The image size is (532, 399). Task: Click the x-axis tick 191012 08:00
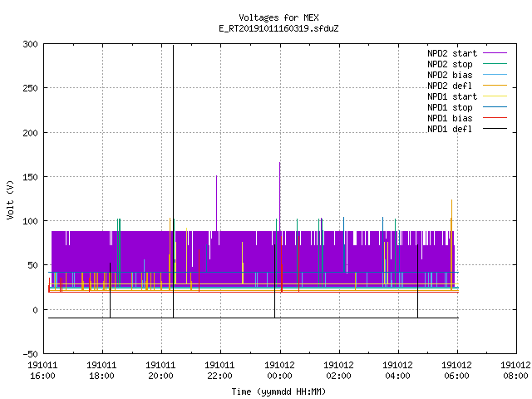tap(515, 371)
